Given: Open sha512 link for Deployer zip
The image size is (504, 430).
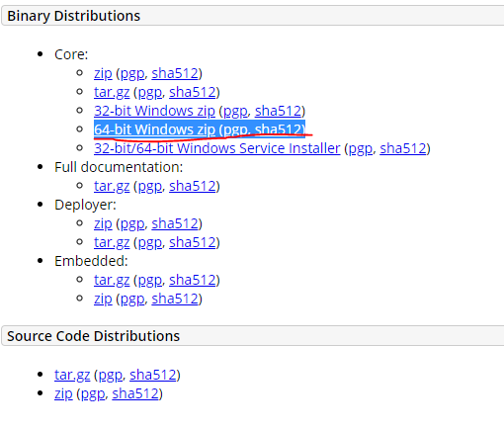Looking at the screenshot, I should click(175, 223).
